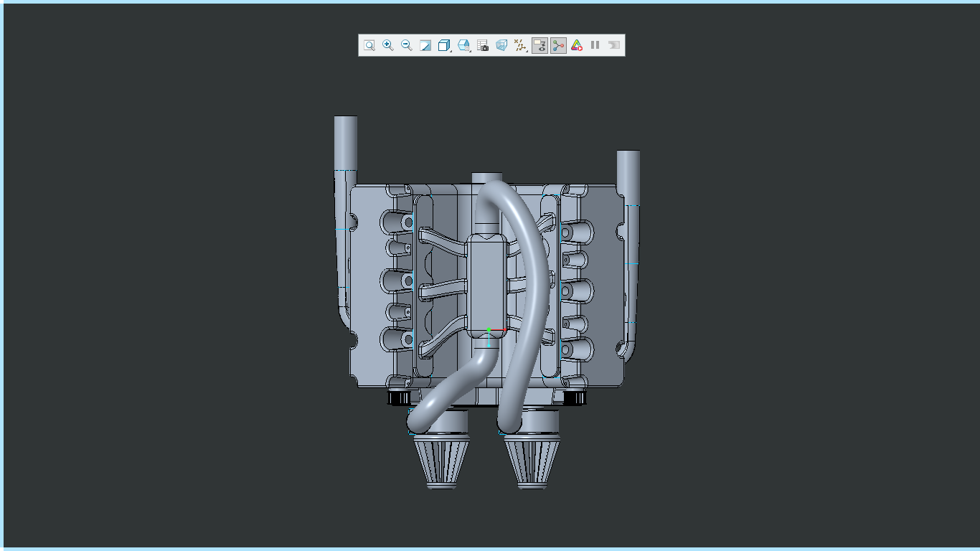Toggle Perspective View icon

tap(501, 45)
